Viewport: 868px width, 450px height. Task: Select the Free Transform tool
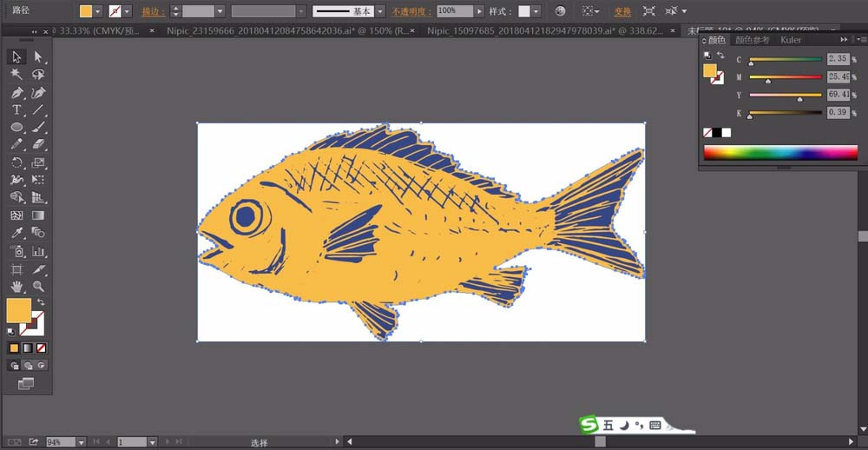click(x=38, y=180)
